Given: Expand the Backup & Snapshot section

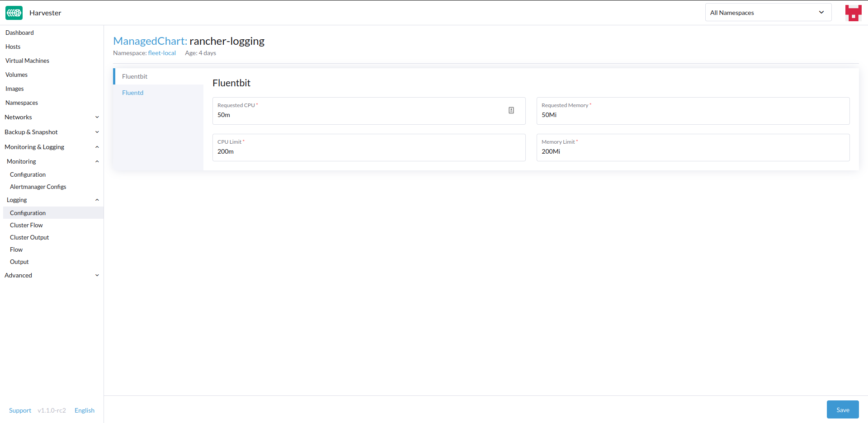Looking at the screenshot, I should coord(52,132).
